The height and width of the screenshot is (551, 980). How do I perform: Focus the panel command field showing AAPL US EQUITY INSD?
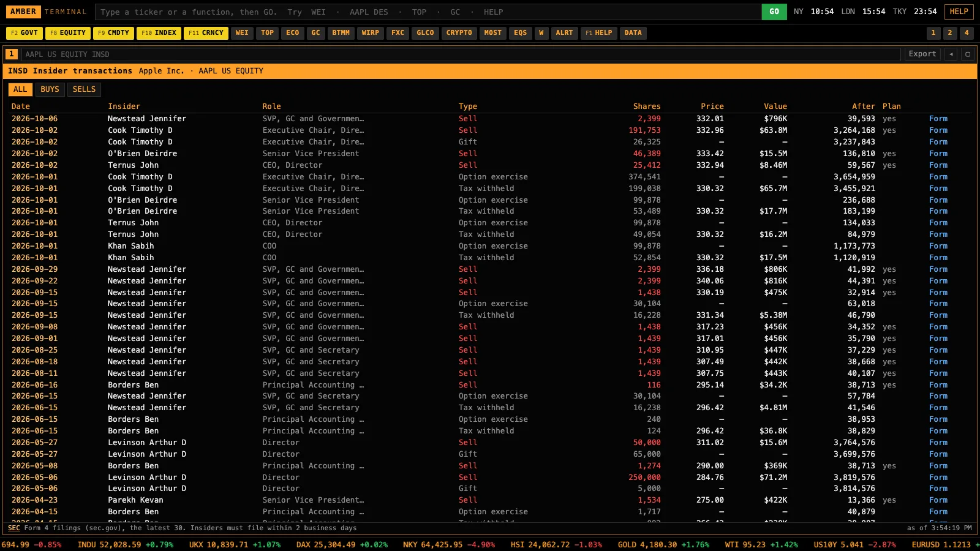pos(462,54)
